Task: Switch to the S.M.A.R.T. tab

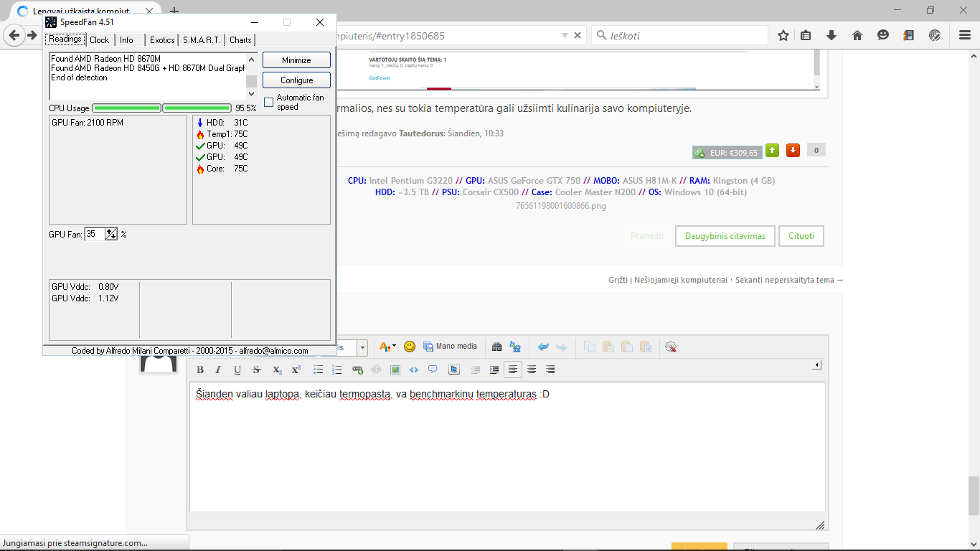Action: [x=202, y=40]
